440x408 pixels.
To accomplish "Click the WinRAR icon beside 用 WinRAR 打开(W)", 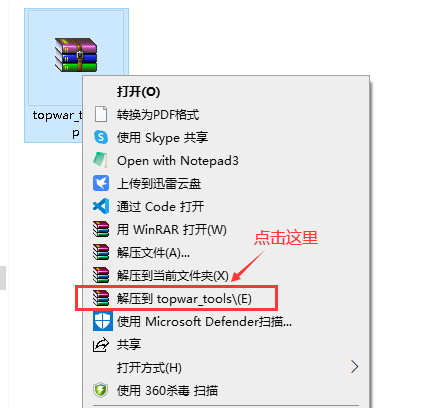I will coord(101,229).
